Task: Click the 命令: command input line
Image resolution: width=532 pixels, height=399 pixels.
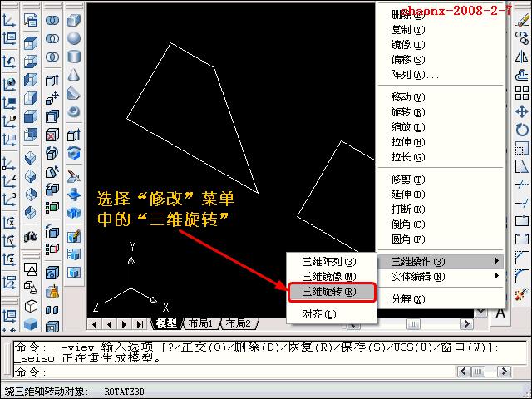Action: [234, 372]
